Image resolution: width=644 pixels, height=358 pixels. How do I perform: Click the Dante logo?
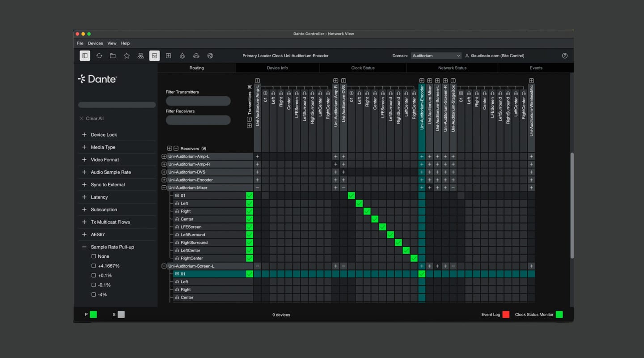coord(97,79)
